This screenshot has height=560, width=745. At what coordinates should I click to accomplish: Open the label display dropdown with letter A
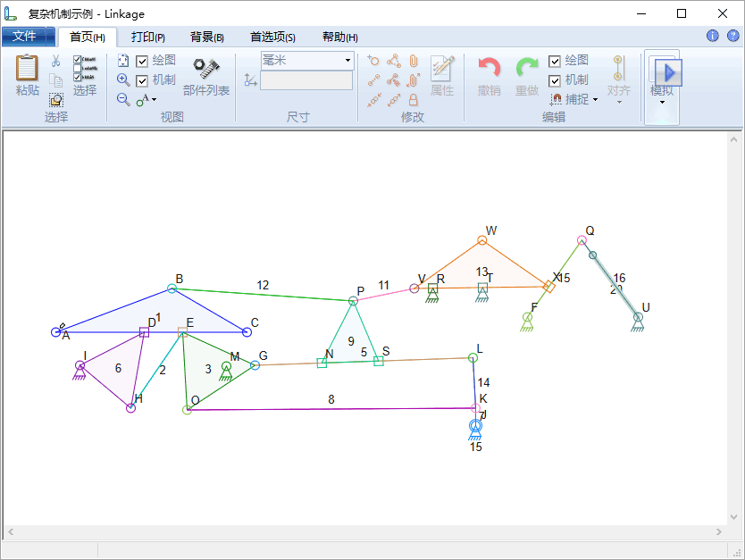tap(146, 100)
